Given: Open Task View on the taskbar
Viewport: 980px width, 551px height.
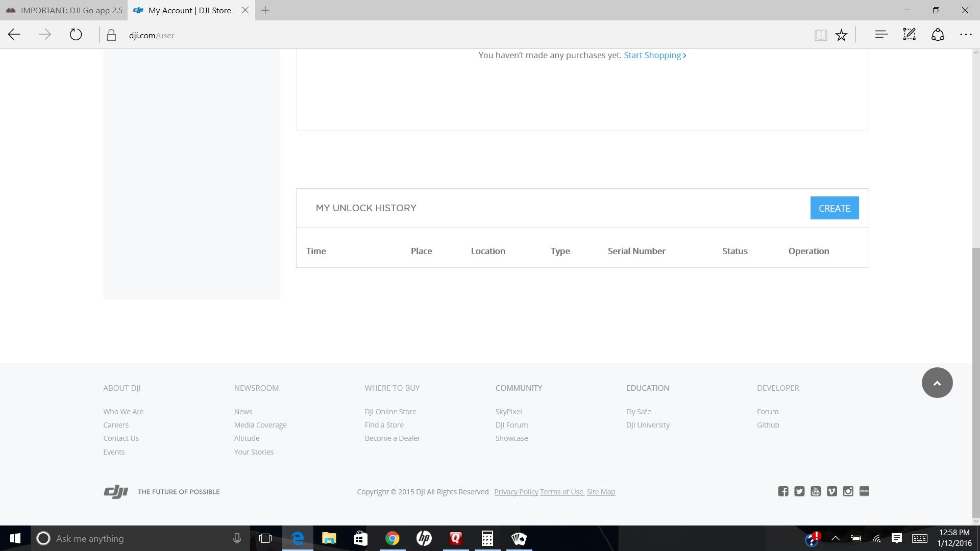Looking at the screenshot, I should pyautogui.click(x=265, y=538).
